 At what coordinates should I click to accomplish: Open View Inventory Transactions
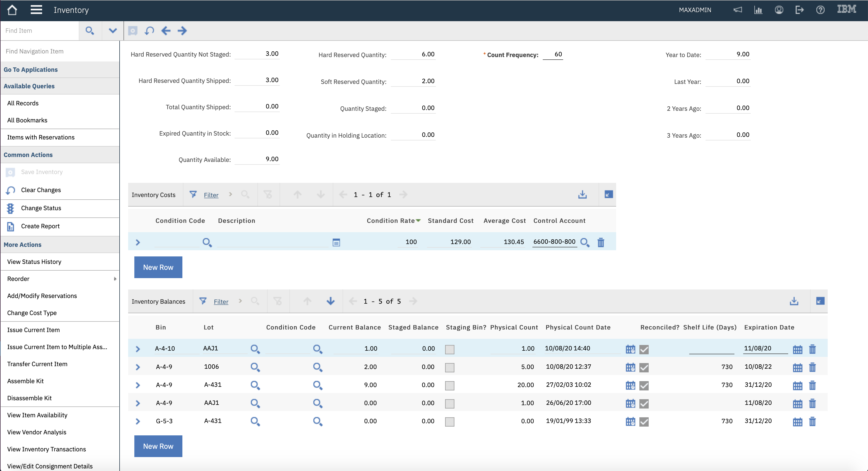pos(47,449)
